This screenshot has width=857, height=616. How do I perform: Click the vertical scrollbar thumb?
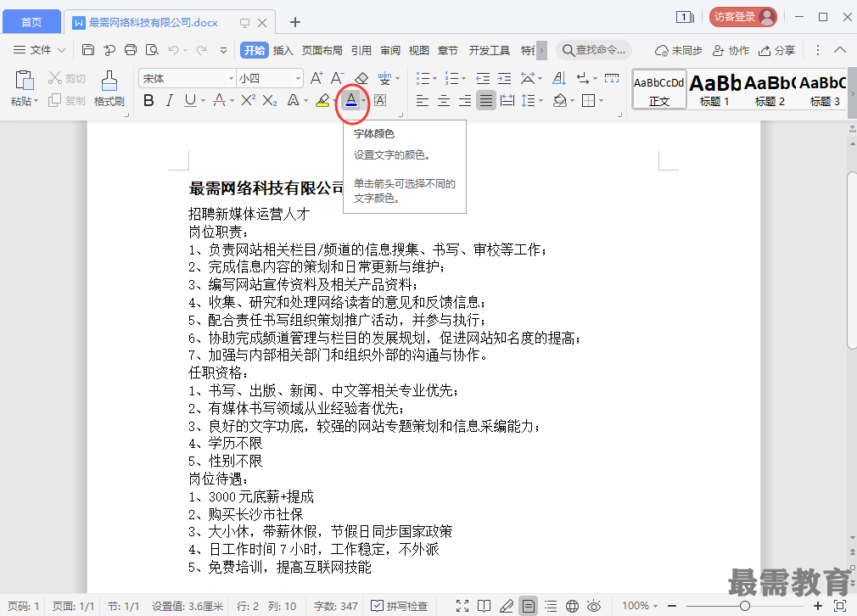click(852, 260)
